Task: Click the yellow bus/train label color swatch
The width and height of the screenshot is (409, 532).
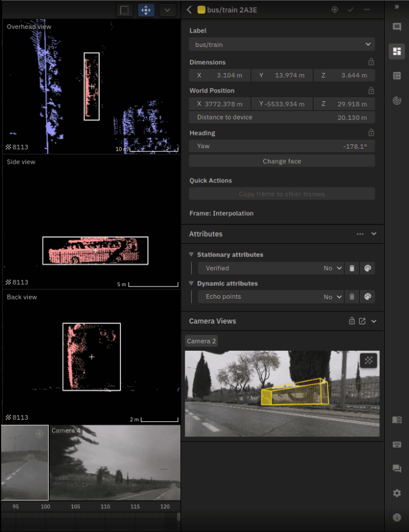Action: pyautogui.click(x=201, y=10)
